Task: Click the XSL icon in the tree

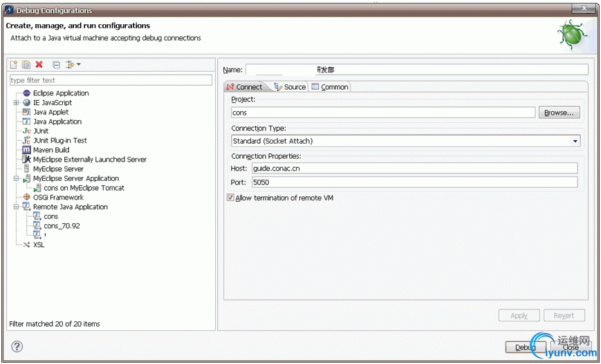Action: (x=26, y=245)
